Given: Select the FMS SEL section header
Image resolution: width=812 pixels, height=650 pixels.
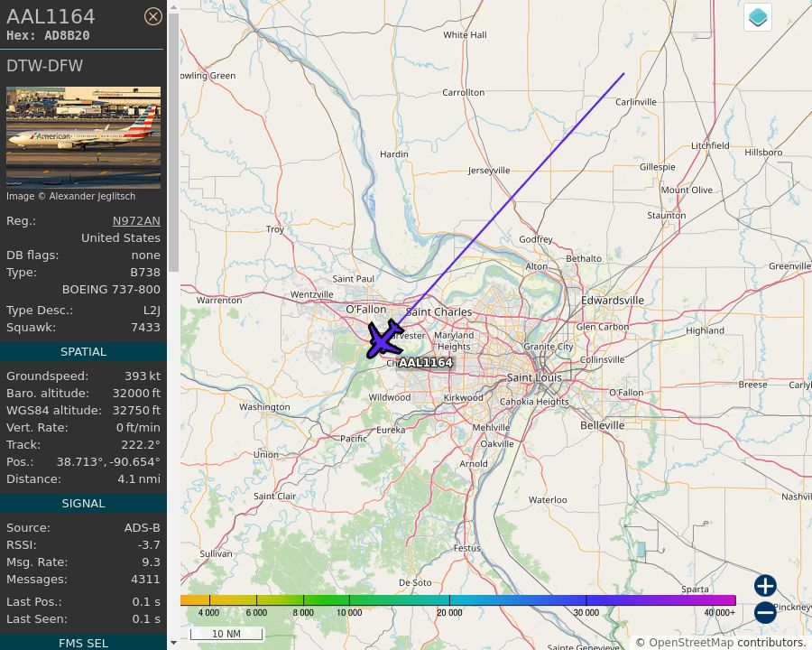Looking at the screenshot, I should (x=83, y=644).
